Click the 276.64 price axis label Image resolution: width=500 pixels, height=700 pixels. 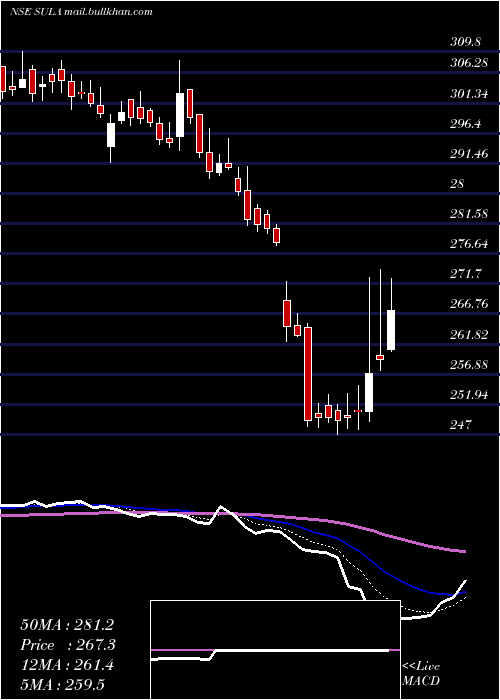tap(468, 244)
